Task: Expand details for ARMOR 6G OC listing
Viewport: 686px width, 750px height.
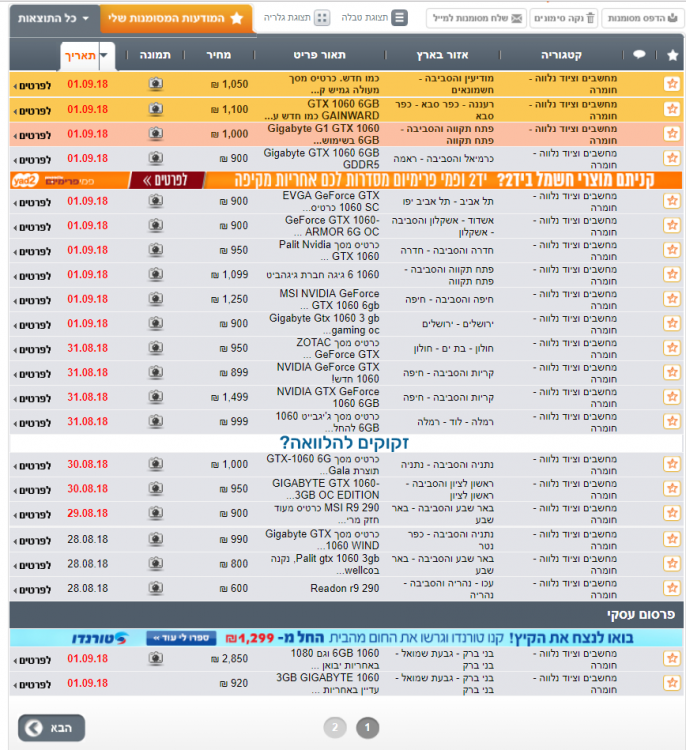Action: tap(32, 227)
